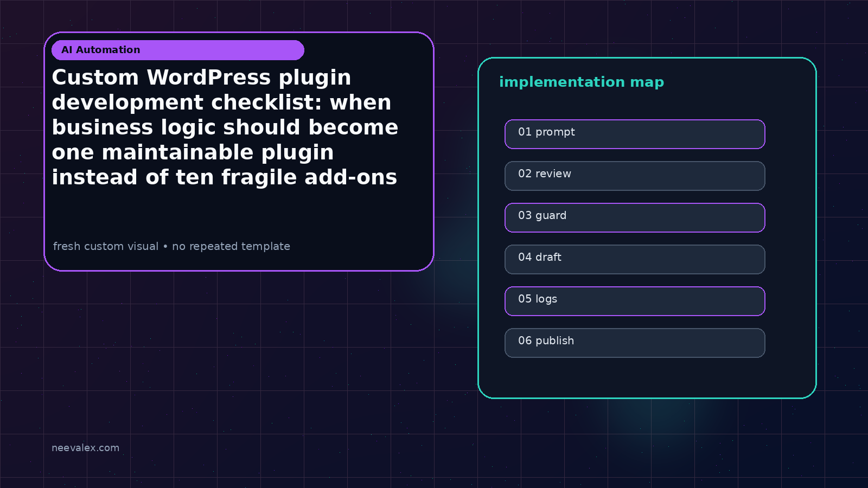The height and width of the screenshot is (488, 868).
Task: Click the neevalex.com site text
Action: (85, 448)
